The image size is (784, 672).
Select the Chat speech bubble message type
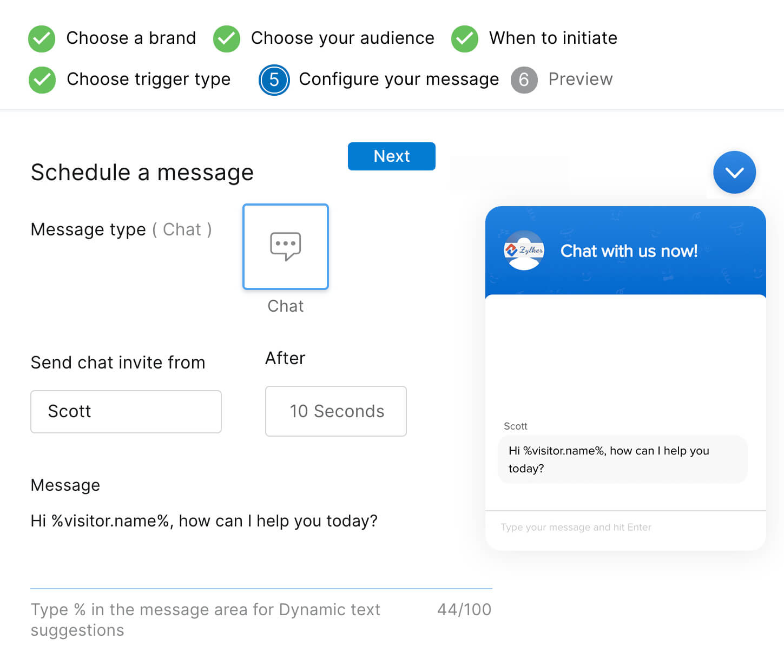click(x=286, y=247)
